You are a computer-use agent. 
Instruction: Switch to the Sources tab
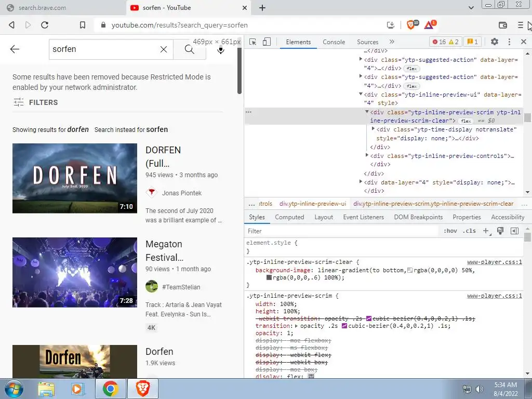pos(367,42)
